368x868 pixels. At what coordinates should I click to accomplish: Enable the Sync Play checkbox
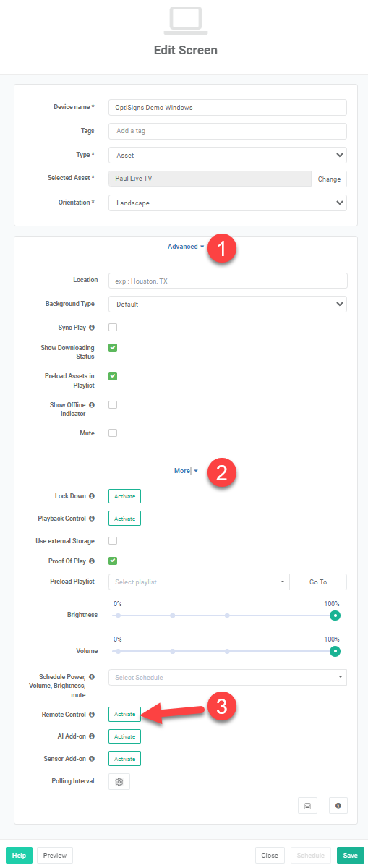pyautogui.click(x=113, y=327)
